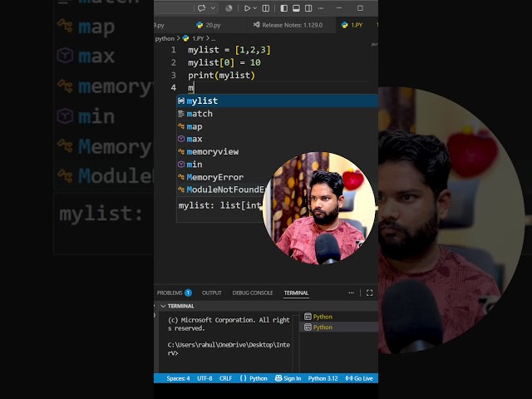Screen dimensions: 532x399
Task: Open the Problems panel tab
Action: tap(174, 293)
